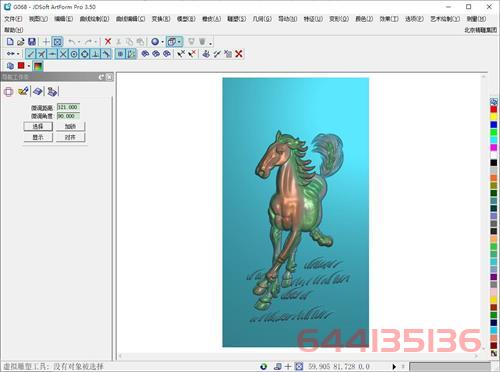
Task: Open the menu with accelerator (H) on second row
Action: click(14, 30)
